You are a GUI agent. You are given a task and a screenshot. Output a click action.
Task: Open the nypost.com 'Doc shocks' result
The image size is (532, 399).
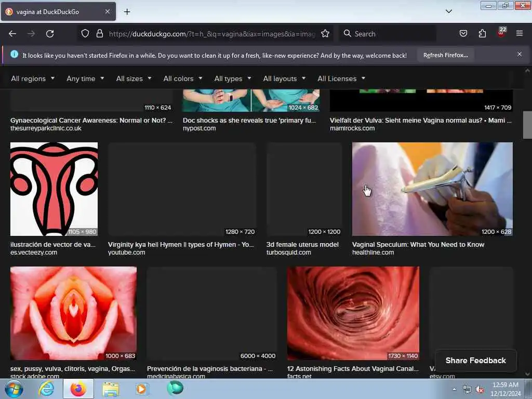[249, 121]
